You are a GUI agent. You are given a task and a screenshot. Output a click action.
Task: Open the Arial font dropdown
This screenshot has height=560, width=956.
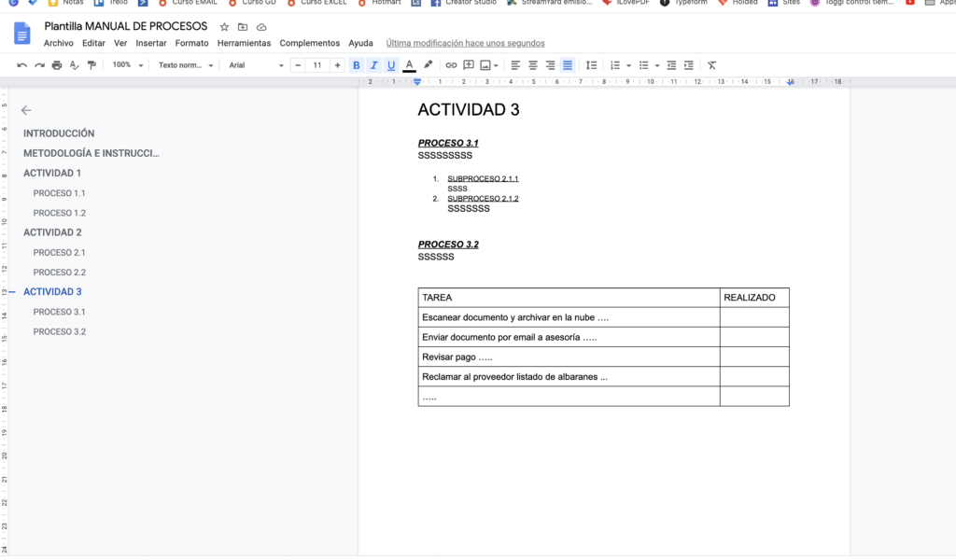pyautogui.click(x=256, y=65)
